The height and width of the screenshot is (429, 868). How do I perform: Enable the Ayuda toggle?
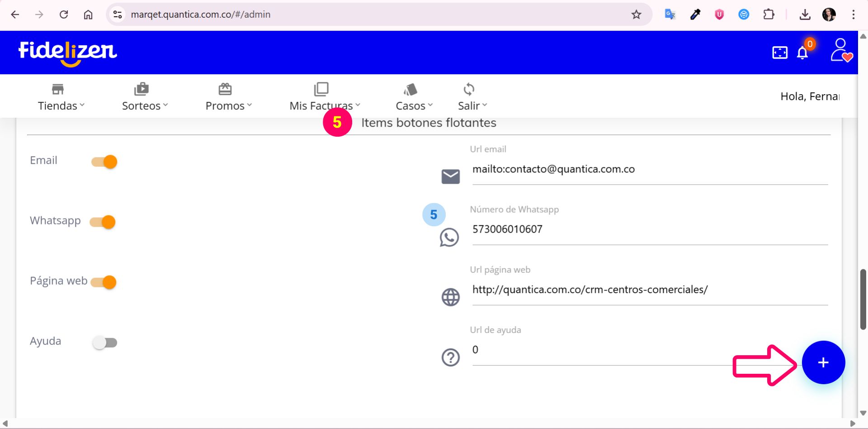pyautogui.click(x=105, y=343)
